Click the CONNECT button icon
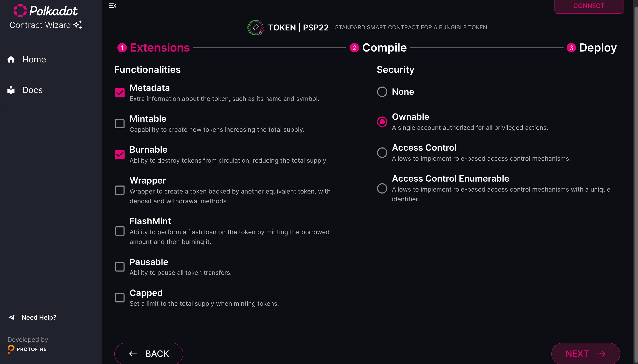The width and height of the screenshot is (638, 364). [x=588, y=6]
